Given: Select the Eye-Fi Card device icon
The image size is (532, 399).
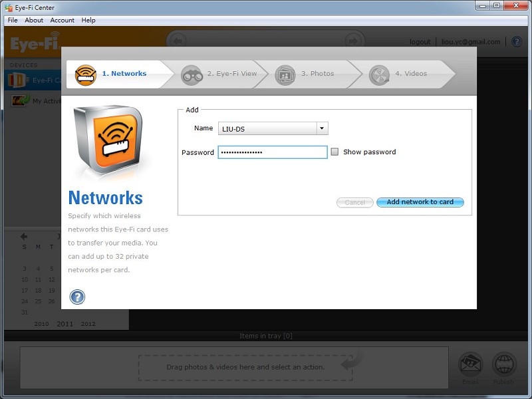Looking at the screenshot, I should pyautogui.click(x=17, y=80).
